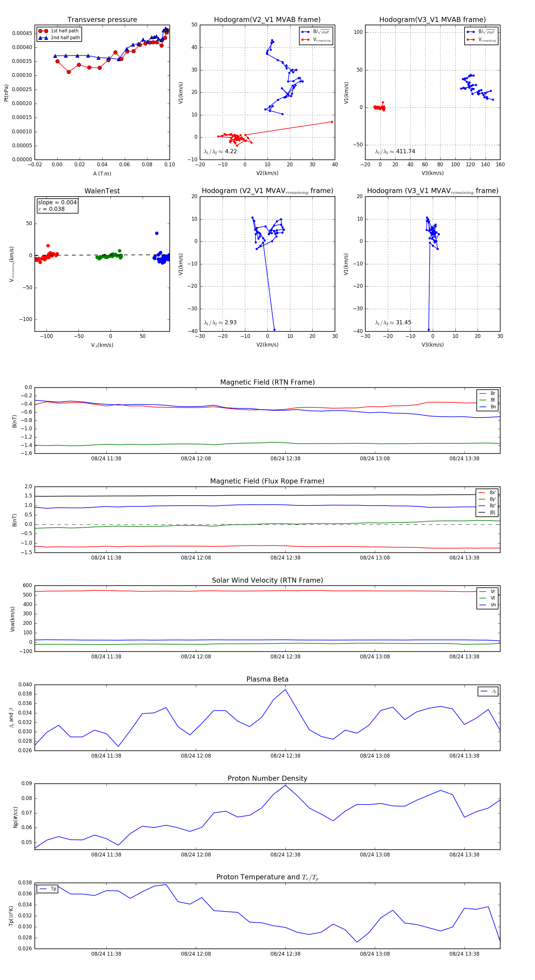The image size is (535, 980).
Task: Click the eigenvalue ratio value 4.22
Action: [231, 151]
